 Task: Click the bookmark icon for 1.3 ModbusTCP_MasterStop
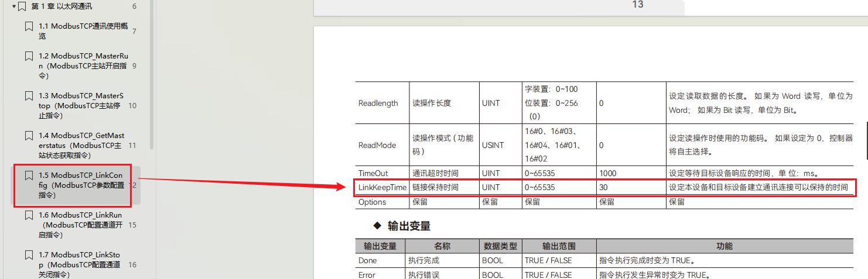pyautogui.click(x=29, y=96)
